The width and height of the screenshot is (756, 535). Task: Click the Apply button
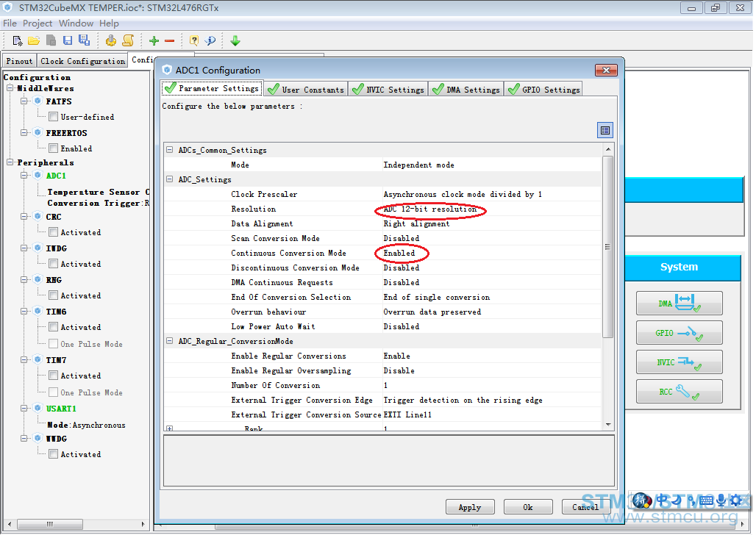(470, 507)
